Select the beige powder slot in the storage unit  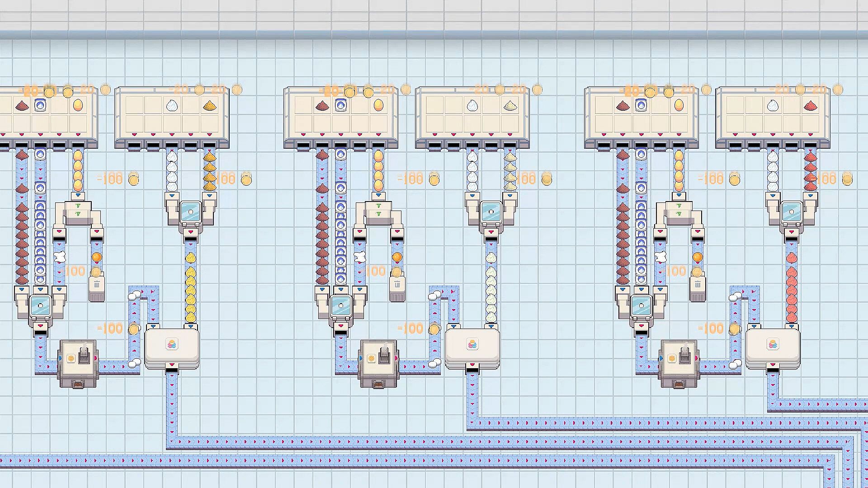(x=509, y=106)
